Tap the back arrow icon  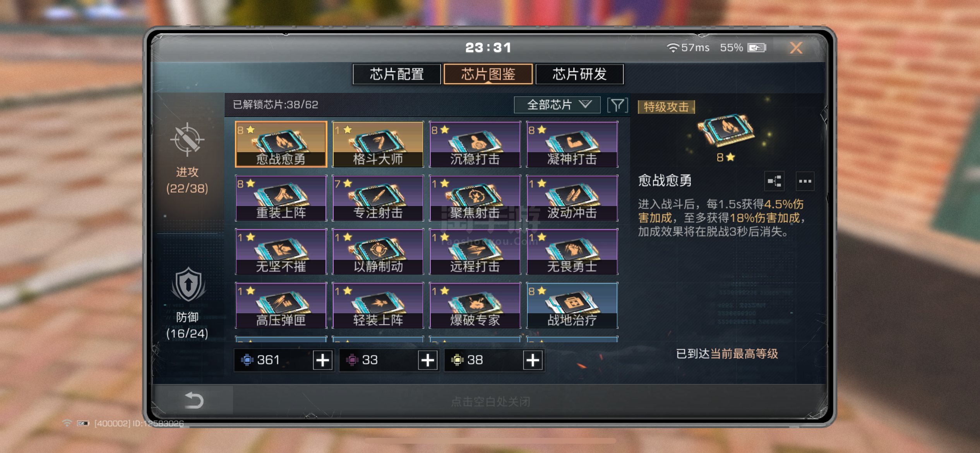pos(194,400)
